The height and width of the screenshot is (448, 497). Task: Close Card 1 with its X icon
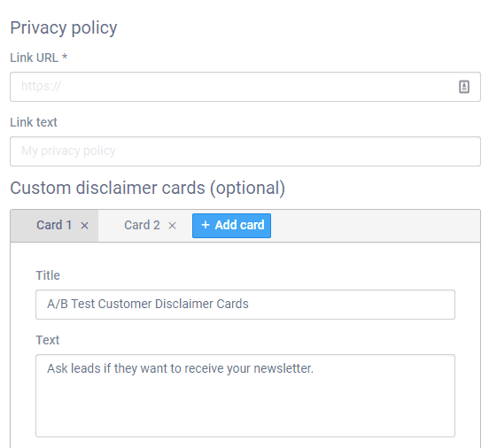tap(84, 226)
